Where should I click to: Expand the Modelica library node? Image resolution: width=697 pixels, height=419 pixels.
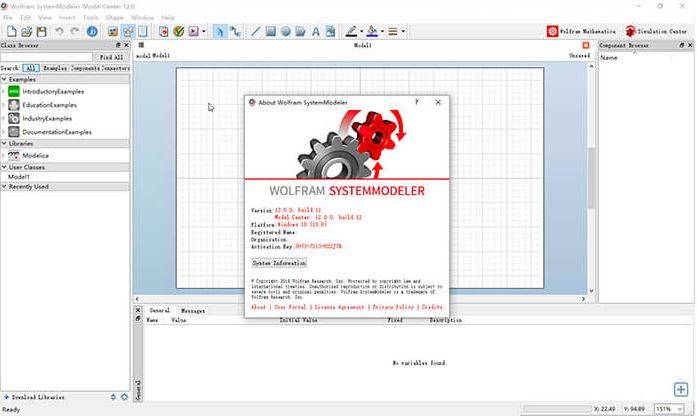pos(3,156)
